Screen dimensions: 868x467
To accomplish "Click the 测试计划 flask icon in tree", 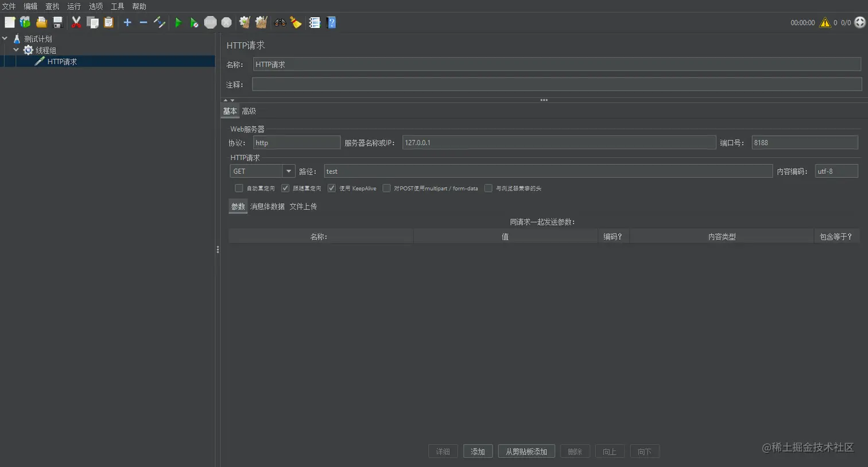I will coord(17,39).
